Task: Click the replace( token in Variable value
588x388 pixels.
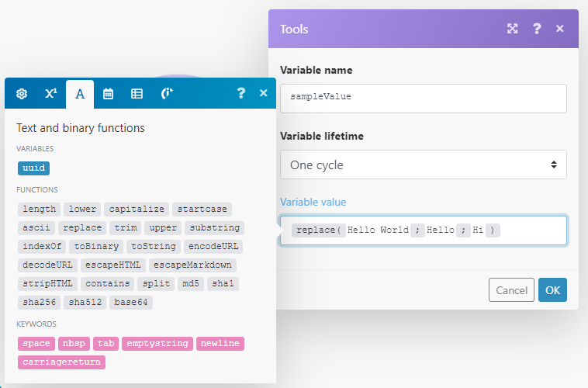Action: click(318, 230)
